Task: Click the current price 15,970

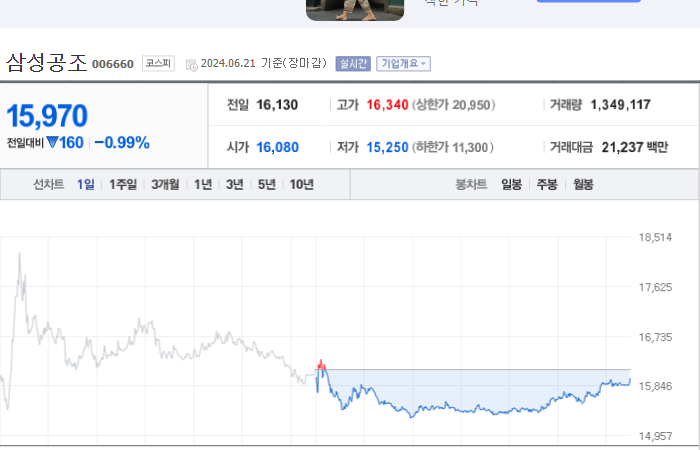Action: (47, 116)
